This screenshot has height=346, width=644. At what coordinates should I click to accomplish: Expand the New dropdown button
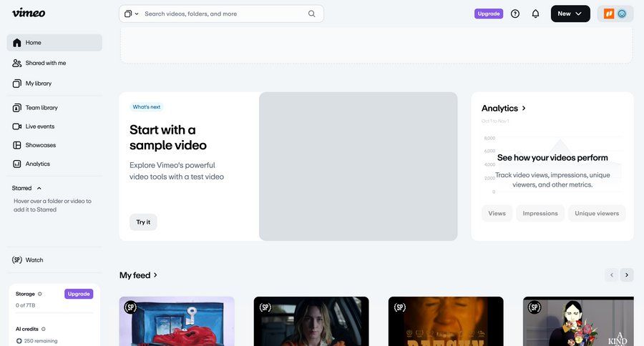point(570,14)
